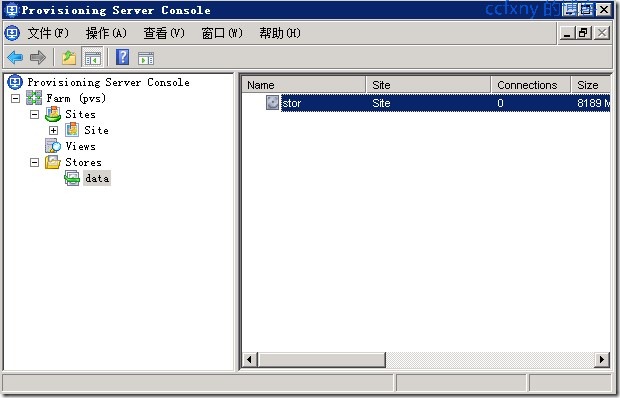The height and width of the screenshot is (398, 620).
Task: Click the console root node icon
Action: click(x=15, y=82)
